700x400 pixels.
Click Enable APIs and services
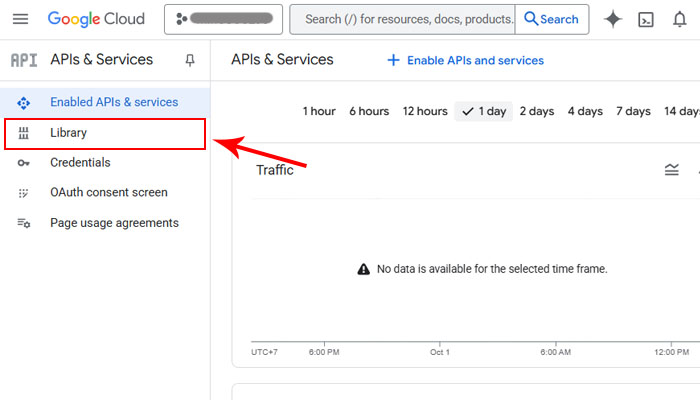[x=465, y=60]
